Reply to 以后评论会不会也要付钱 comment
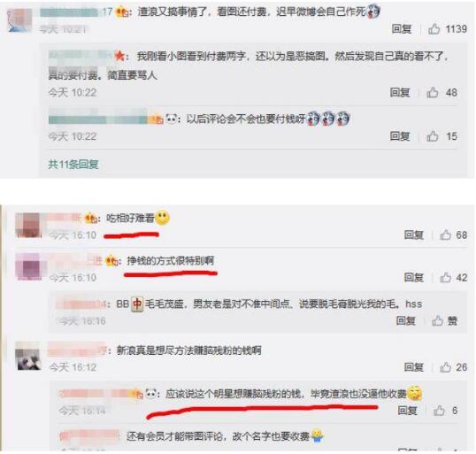The image size is (476, 454). 400,136
